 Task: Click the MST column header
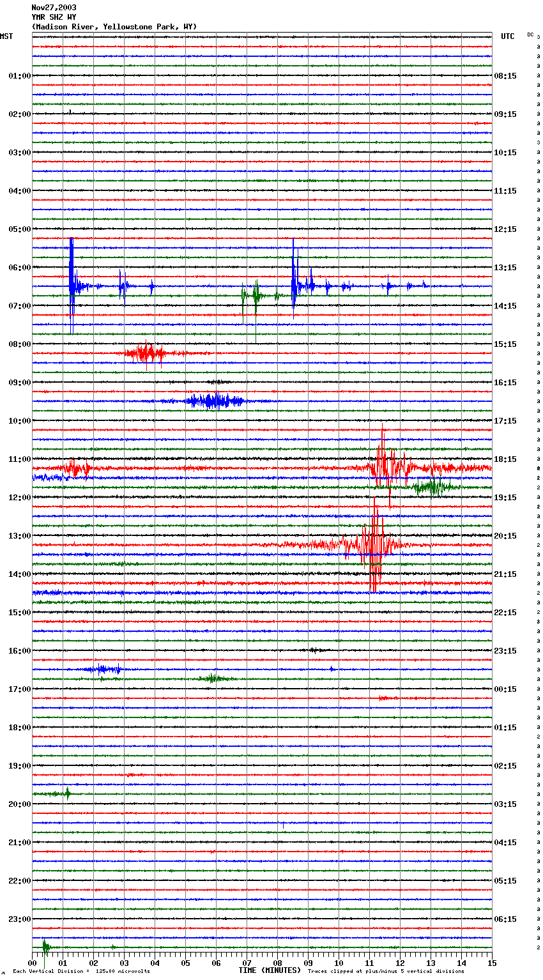click(6, 36)
